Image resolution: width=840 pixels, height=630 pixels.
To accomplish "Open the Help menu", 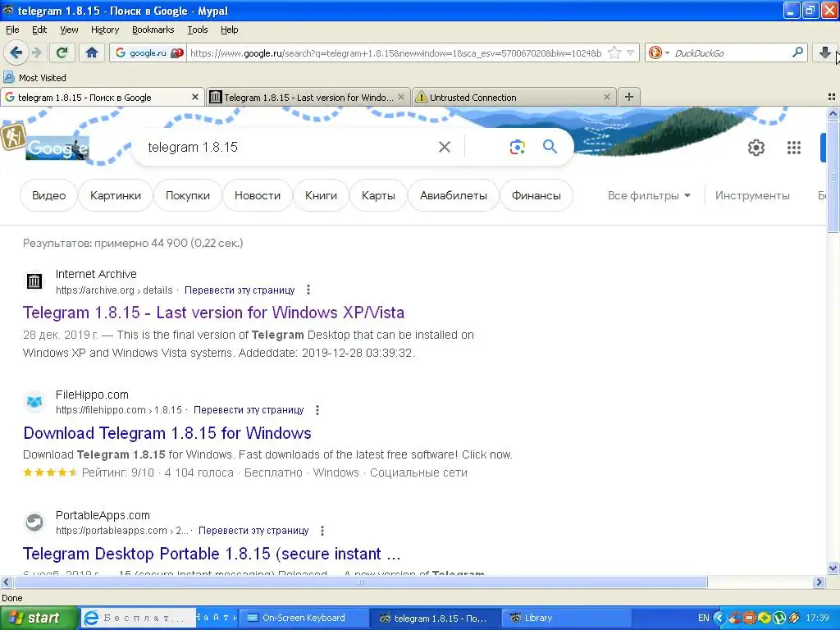I will coord(229,30).
